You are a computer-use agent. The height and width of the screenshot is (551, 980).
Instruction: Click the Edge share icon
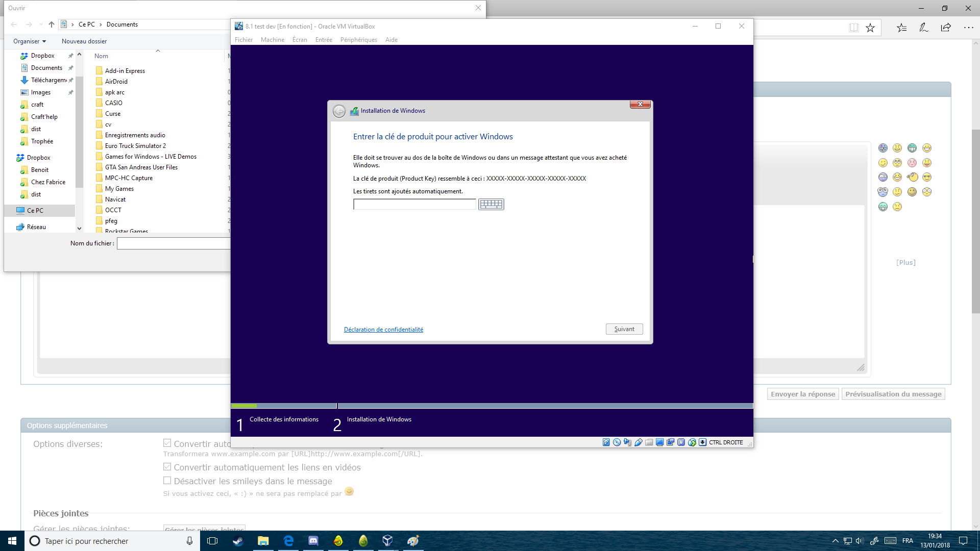(x=946, y=28)
